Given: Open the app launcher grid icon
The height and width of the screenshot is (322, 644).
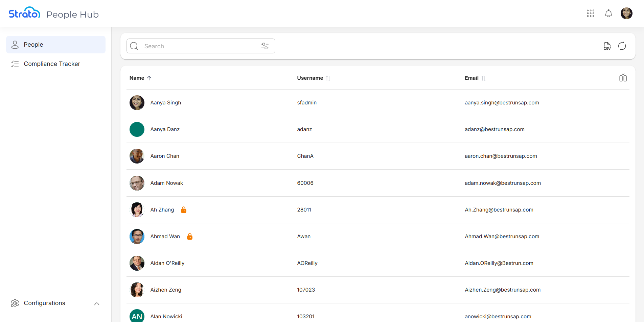Looking at the screenshot, I should (x=591, y=14).
